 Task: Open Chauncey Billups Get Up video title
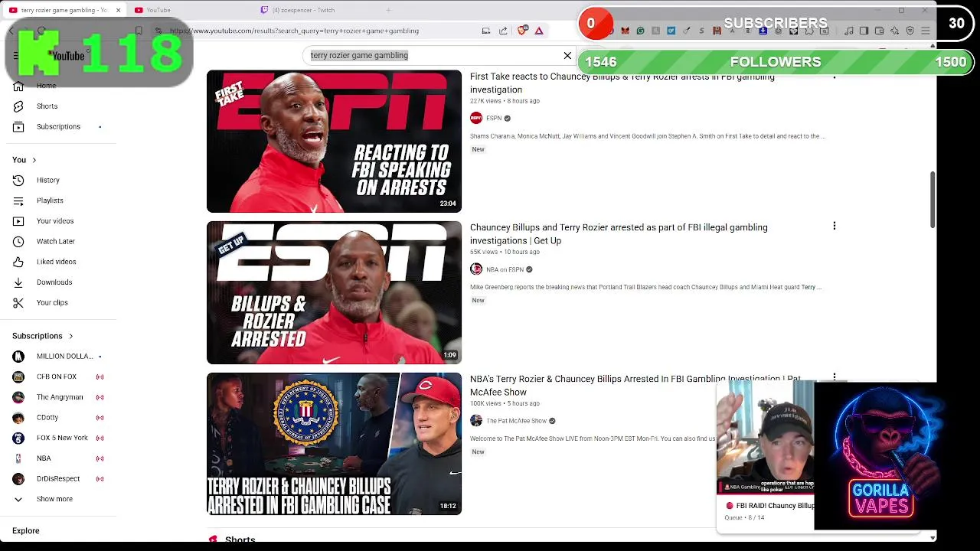(619, 233)
